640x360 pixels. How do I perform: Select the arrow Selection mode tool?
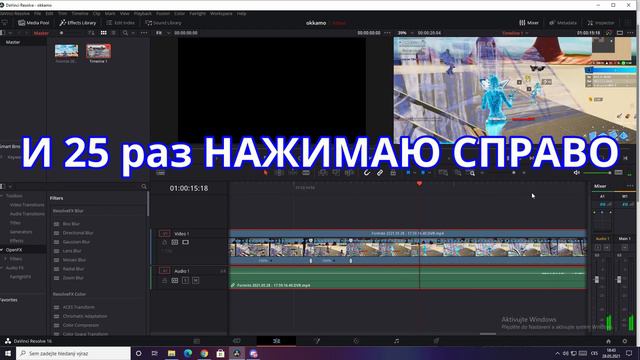coord(266,173)
